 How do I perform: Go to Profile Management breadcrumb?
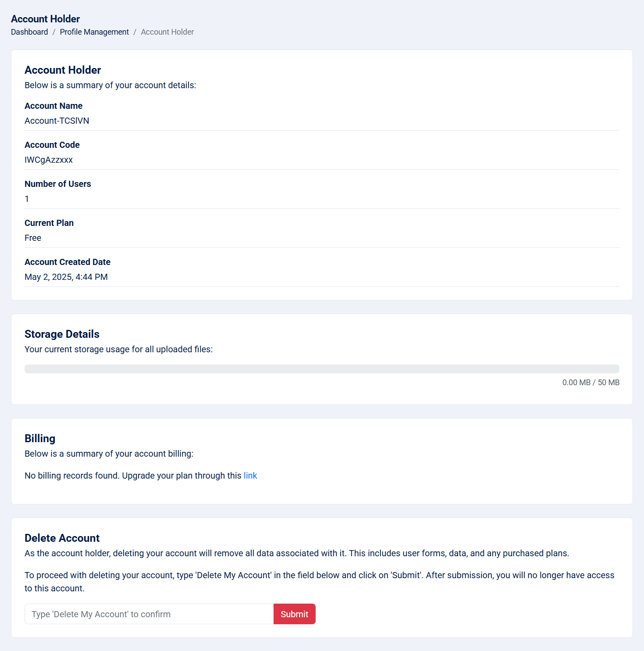[x=94, y=32]
